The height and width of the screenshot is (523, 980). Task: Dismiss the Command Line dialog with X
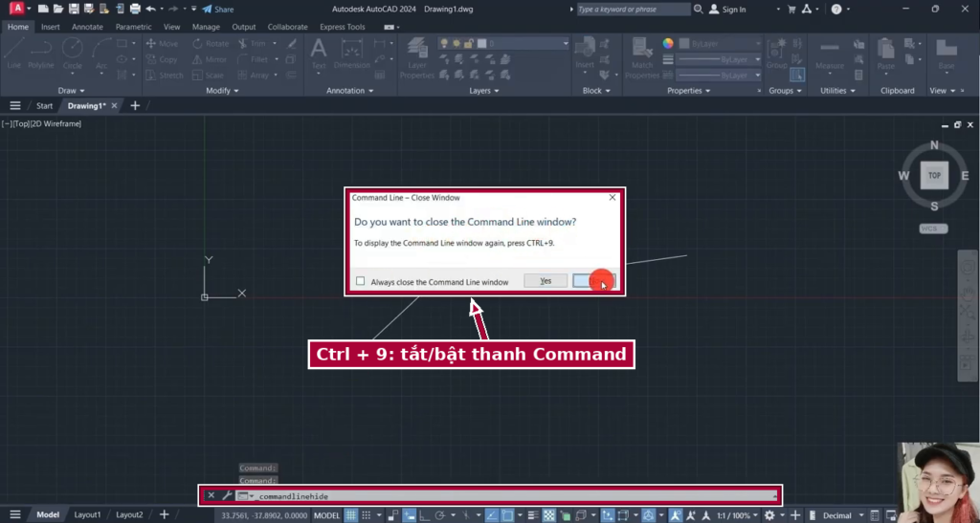coord(612,197)
